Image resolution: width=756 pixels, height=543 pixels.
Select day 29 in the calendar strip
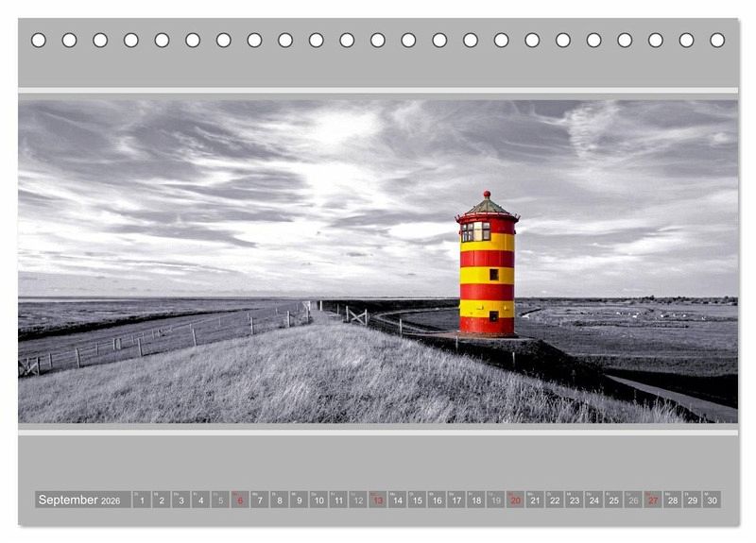click(x=693, y=500)
